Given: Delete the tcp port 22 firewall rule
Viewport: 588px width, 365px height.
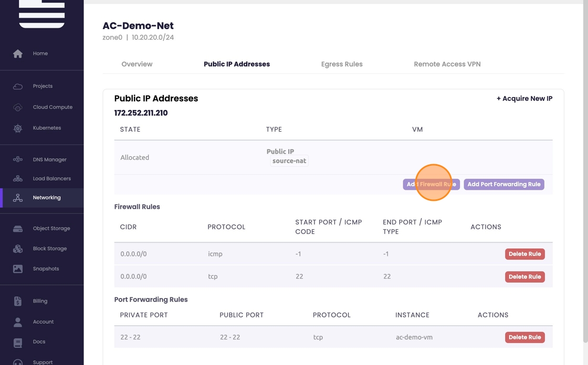Looking at the screenshot, I should pyautogui.click(x=524, y=277).
